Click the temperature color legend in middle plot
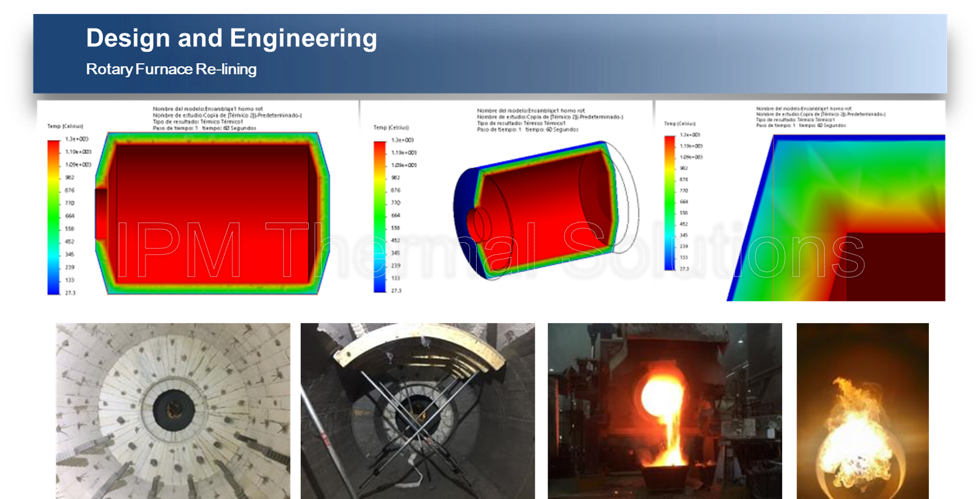This screenshot has width=980, height=499. point(380,216)
